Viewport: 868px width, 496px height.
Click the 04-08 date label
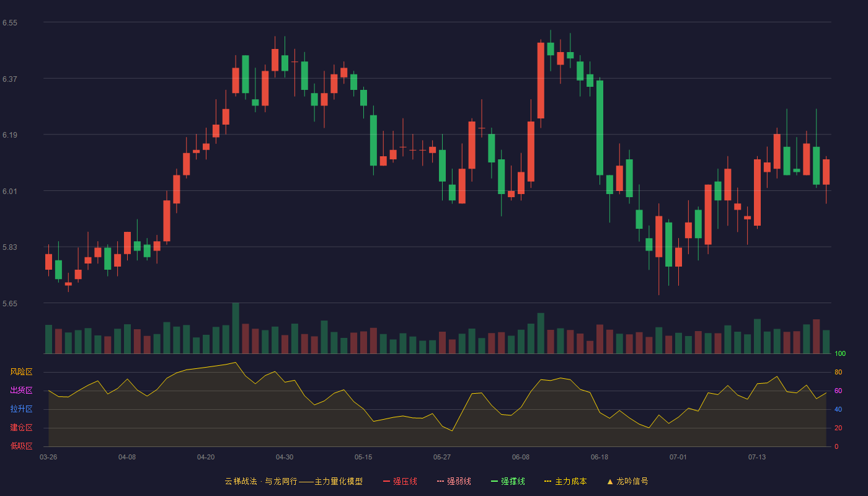click(x=127, y=457)
